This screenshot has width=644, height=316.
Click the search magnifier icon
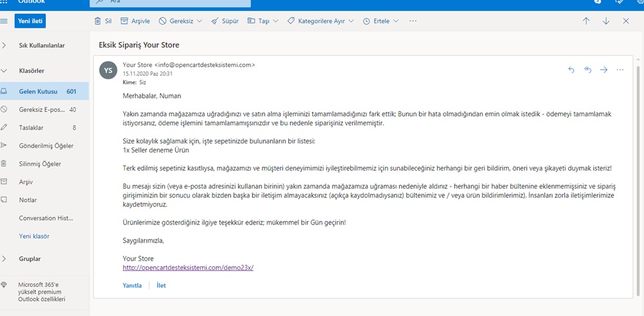pos(99,2)
